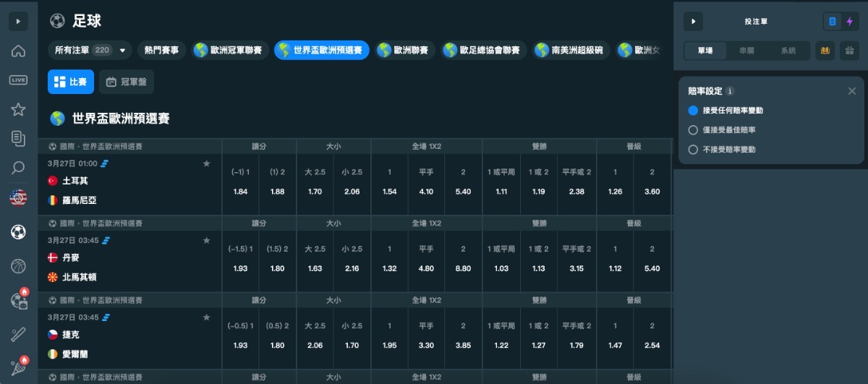Expand the left sidebar with arrow button
Viewport: 868px width, 384px height.
pyautogui.click(x=18, y=22)
